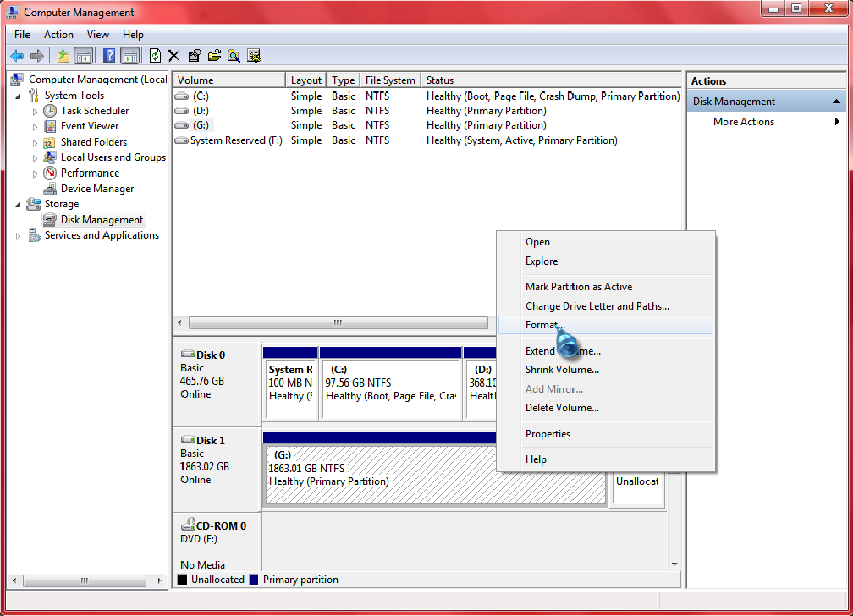Image resolution: width=853 pixels, height=616 pixels.
Task: Click the Back arrow toolbar icon
Action: pos(17,56)
